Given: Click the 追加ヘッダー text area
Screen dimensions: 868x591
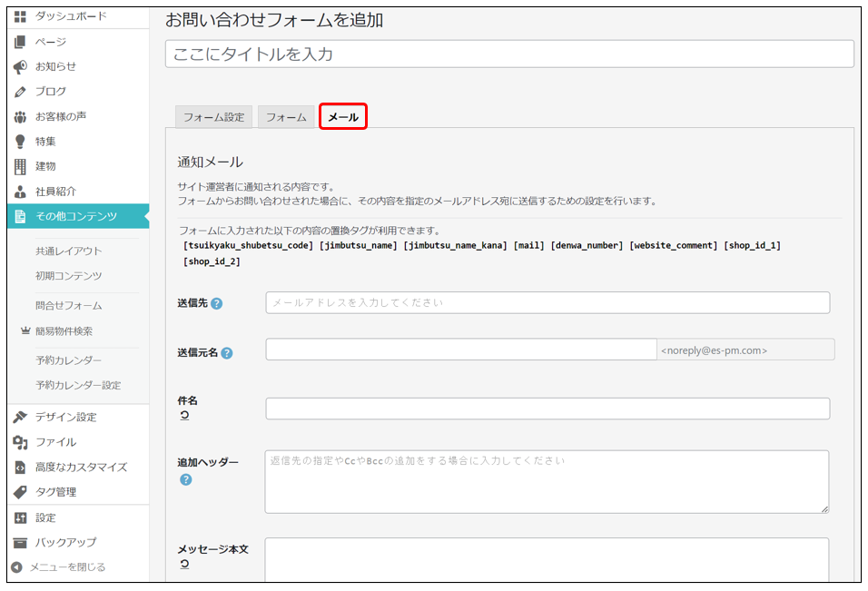Looking at the screenshot, I should pos(547,481).
